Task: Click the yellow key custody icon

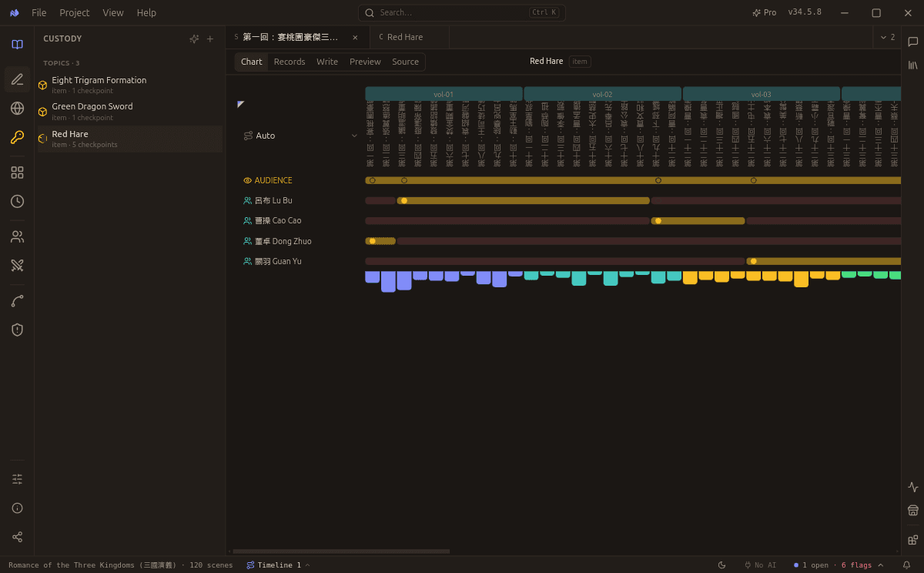Action: 17,137
